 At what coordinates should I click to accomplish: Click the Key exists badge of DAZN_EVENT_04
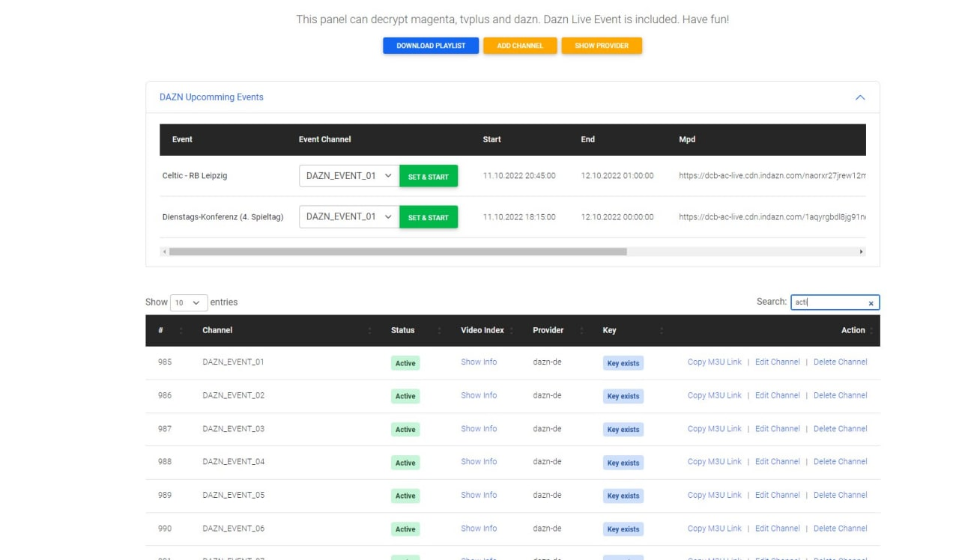pyautogui.click(x=623, y=463)
